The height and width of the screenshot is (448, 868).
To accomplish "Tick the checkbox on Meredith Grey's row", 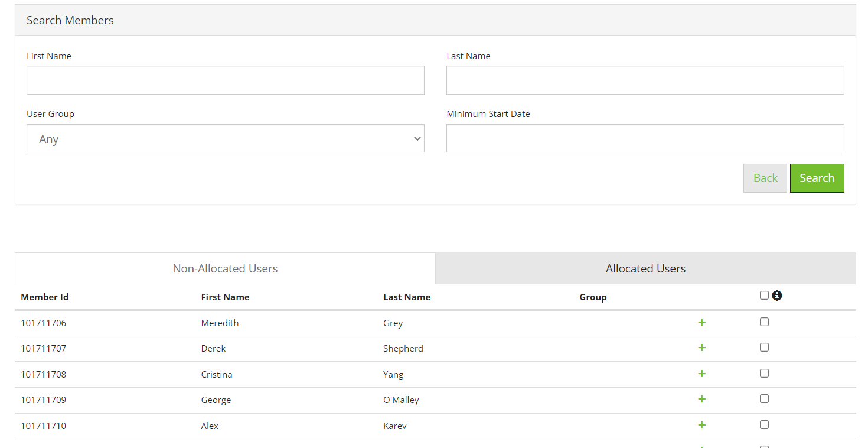I will click(x=764, y=322).
